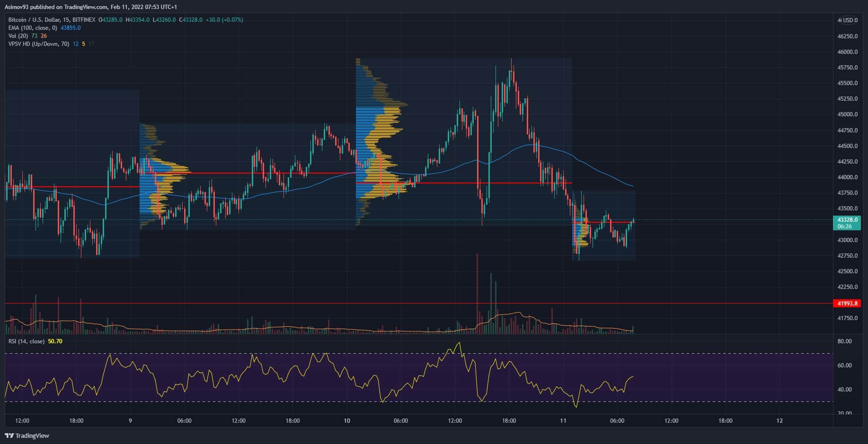Click the red price label 41993.8
The height and width of the screenshot is (444, 868).
847,304
